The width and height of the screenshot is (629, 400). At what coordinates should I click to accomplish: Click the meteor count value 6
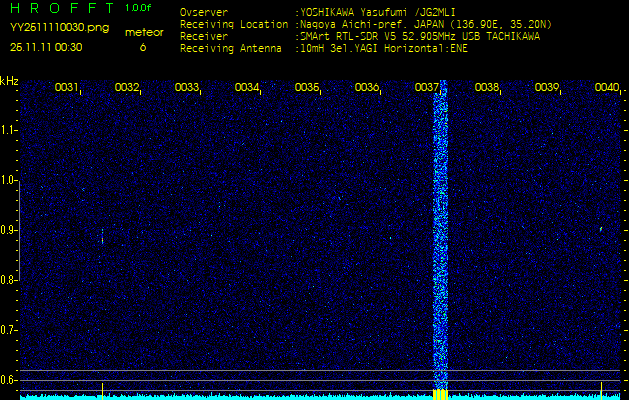point(142,47)
